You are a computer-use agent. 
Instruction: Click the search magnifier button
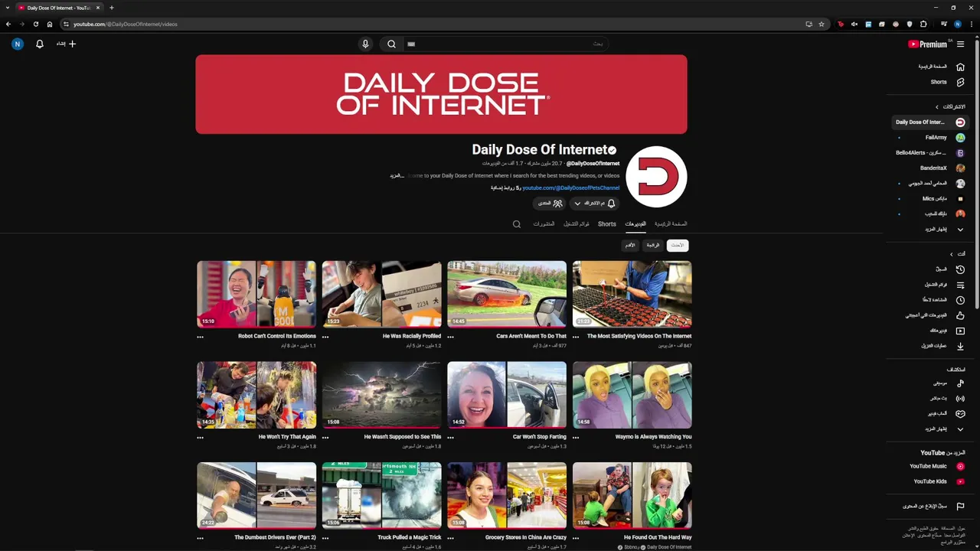point(392,44)
